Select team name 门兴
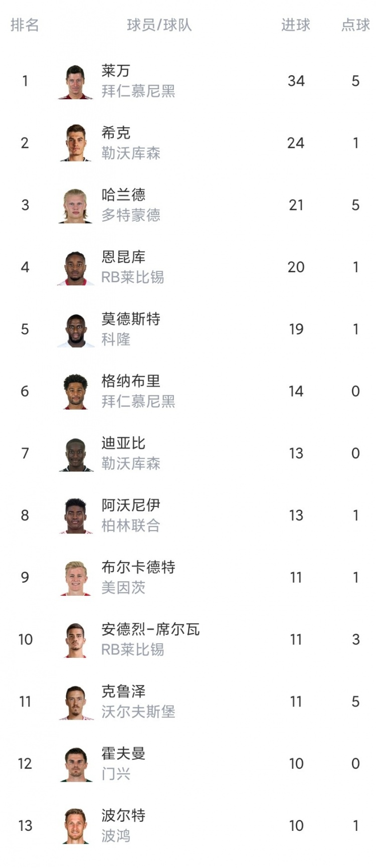Viewport: 376px width, 868px height. [116, 774]
